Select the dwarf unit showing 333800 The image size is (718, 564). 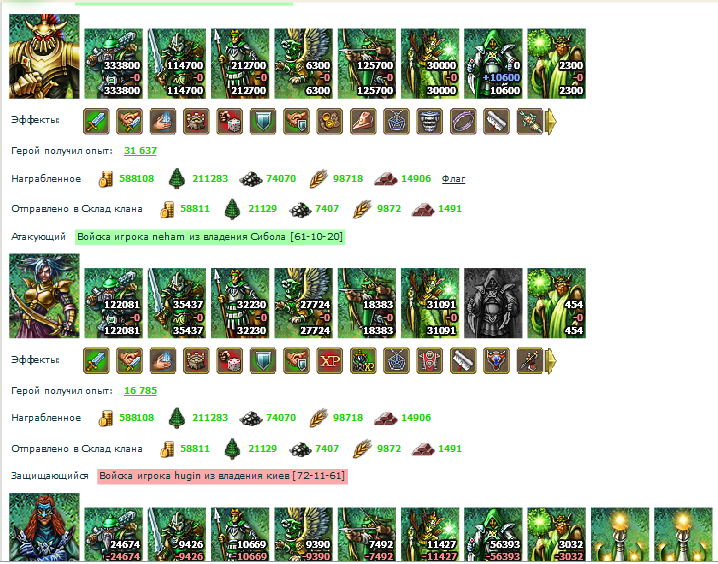tap(114, 64)
